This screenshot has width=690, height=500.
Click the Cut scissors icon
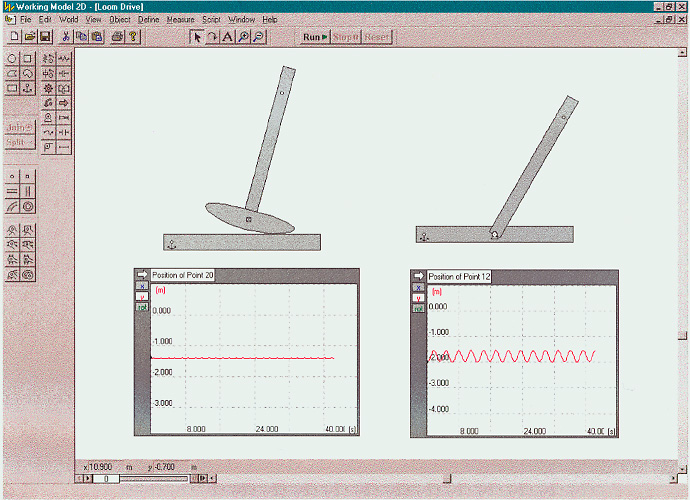coord(66,37)
